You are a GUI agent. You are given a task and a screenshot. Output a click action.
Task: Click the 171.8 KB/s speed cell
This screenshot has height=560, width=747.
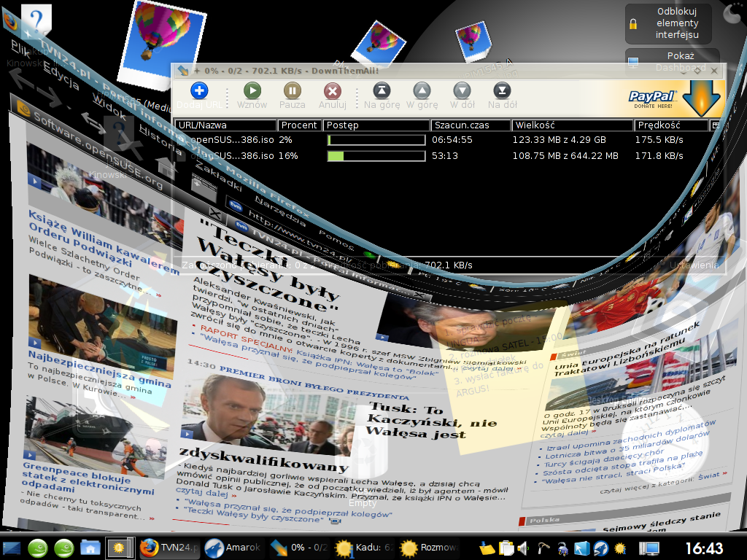[659, 156]
